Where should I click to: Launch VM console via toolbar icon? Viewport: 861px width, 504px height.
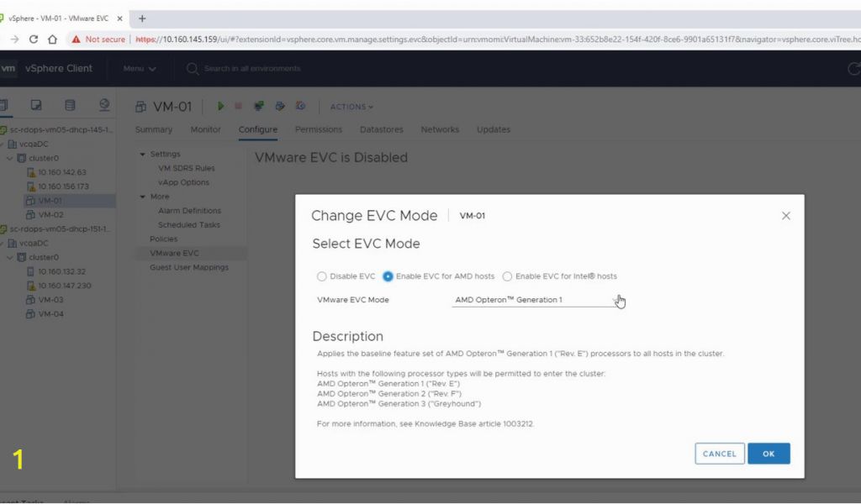coord(258,107)
